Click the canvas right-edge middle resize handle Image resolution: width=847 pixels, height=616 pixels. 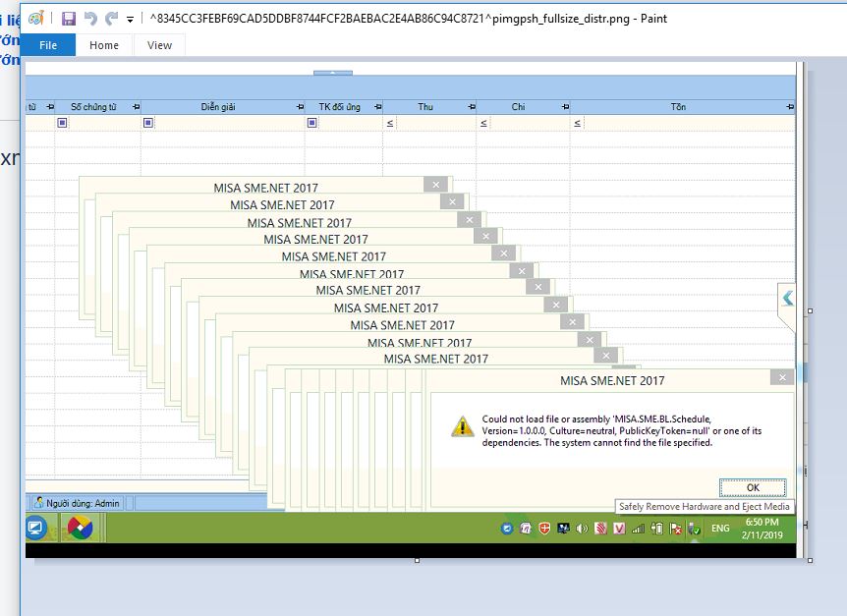point(810,311)
